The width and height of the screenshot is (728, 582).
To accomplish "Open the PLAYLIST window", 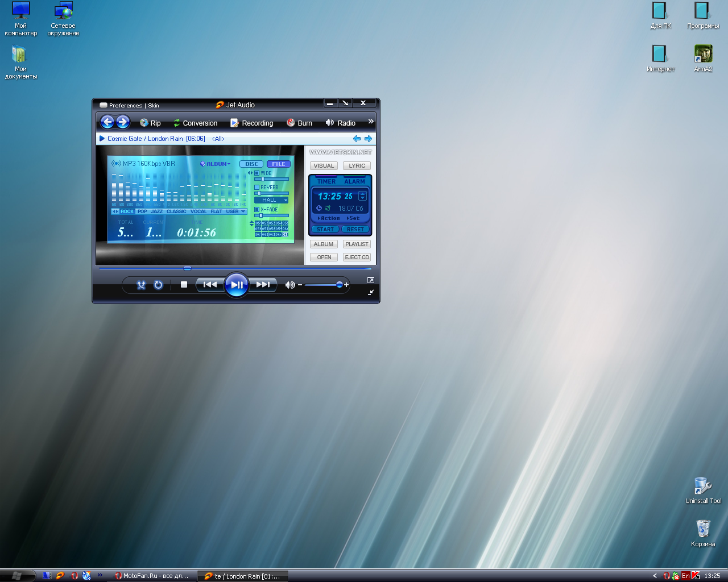I will (357, 244).
